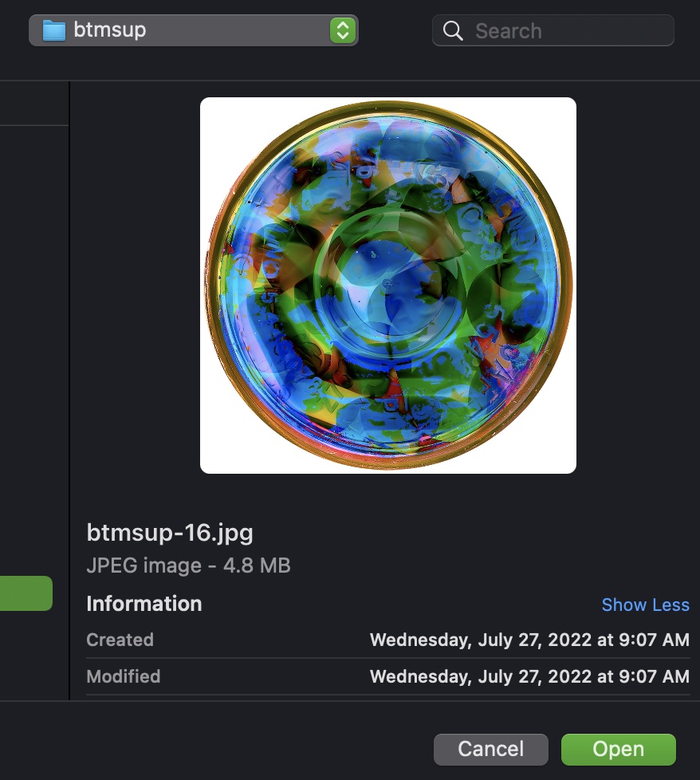Click the Information section header
This screenshot has height=780, width=700.
click(144, 604)
